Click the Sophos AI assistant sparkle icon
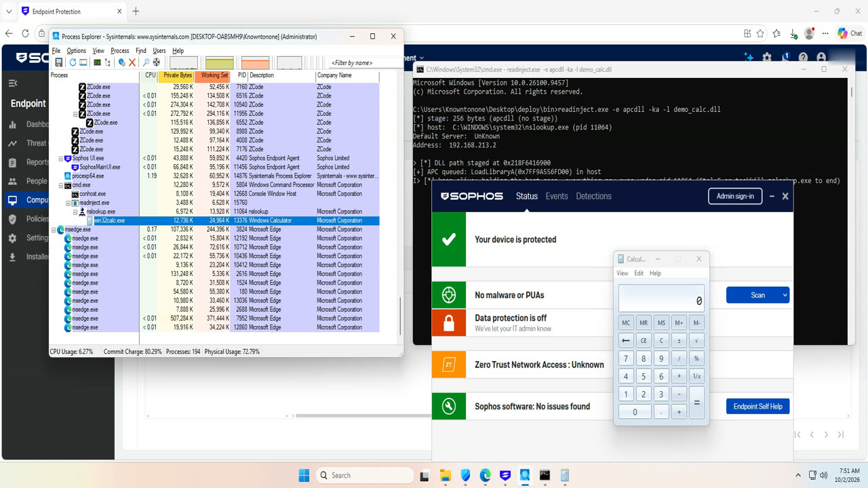Image resolution: width=868 pixels, height=488 pixels. pos(749,58)
